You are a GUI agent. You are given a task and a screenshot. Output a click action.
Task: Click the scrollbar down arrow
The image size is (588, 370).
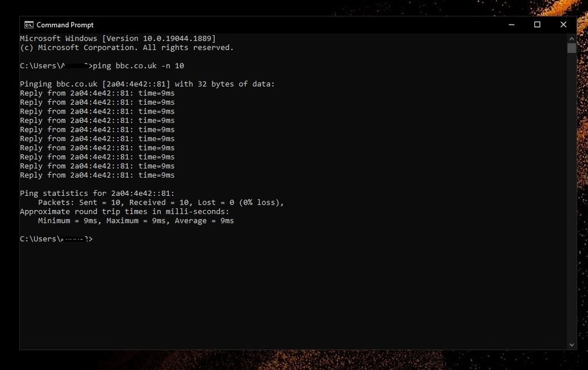tap(572, 345)
